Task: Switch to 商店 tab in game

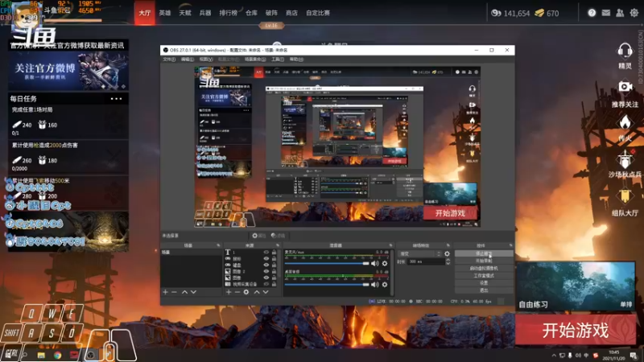Action: (x=291, y=13)
